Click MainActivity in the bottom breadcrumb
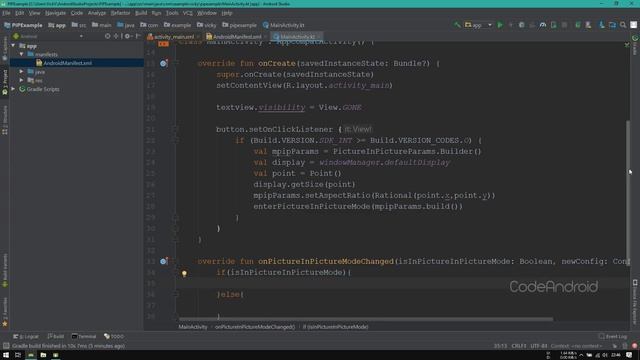Viewport: 640px width, 360px height. [x=193, y=327]
